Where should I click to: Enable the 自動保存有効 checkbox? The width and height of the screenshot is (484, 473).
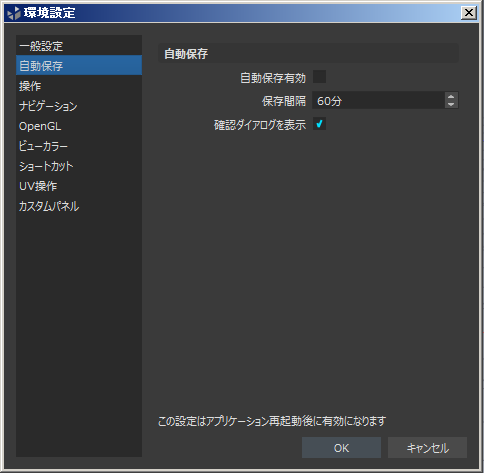[x=319, y=77]
